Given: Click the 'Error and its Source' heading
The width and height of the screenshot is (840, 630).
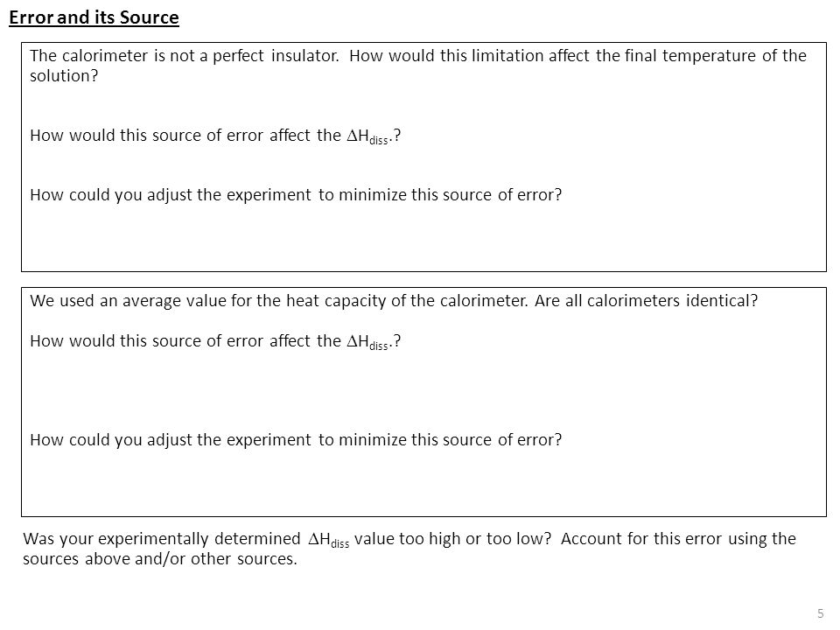Looking at the screenshot, I should (94, 17).
